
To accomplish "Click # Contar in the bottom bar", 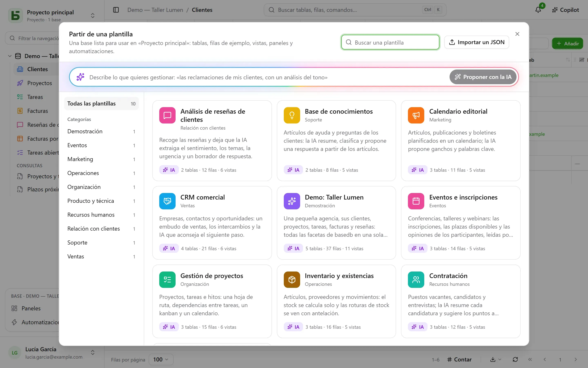I will coord(459,359).
